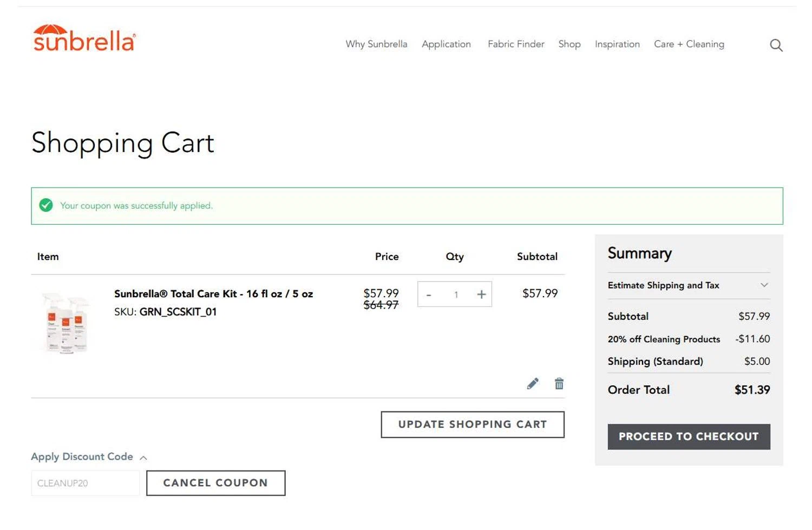
Task: Click the Shipping (Standard) label
Action: tap(655, 361)
